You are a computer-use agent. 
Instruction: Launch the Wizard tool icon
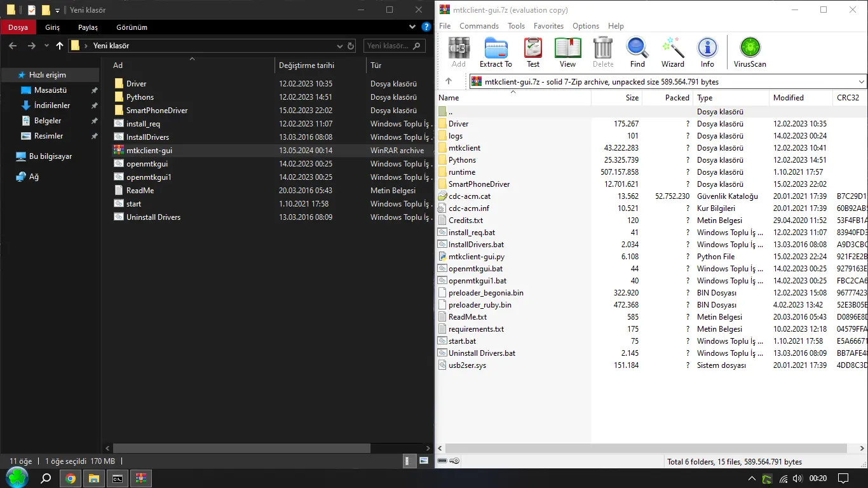point(673,52)
